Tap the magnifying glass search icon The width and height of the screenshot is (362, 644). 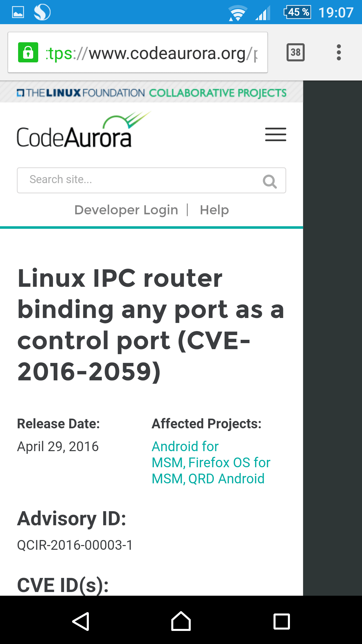269,181
